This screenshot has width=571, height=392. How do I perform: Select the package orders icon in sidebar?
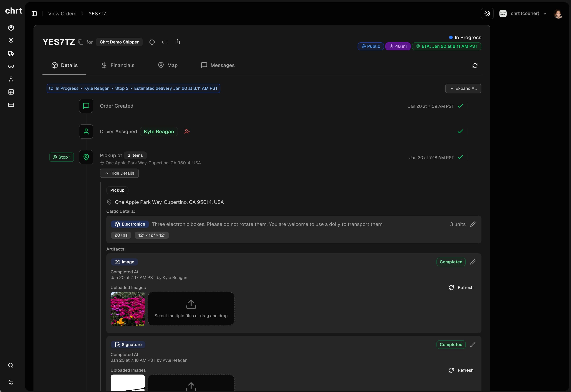pos(11,28)
